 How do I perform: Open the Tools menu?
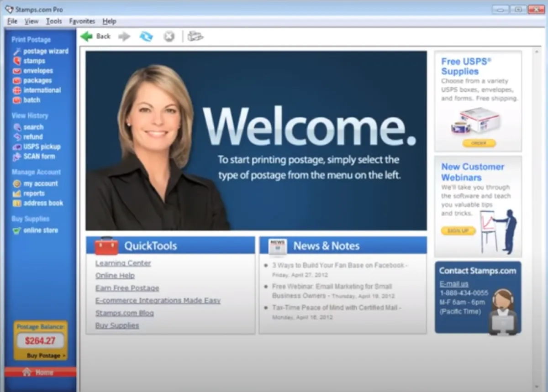(54, 21)
